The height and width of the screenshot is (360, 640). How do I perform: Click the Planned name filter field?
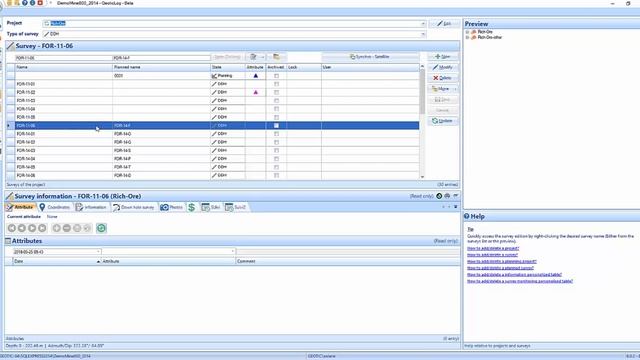point(162,58)
